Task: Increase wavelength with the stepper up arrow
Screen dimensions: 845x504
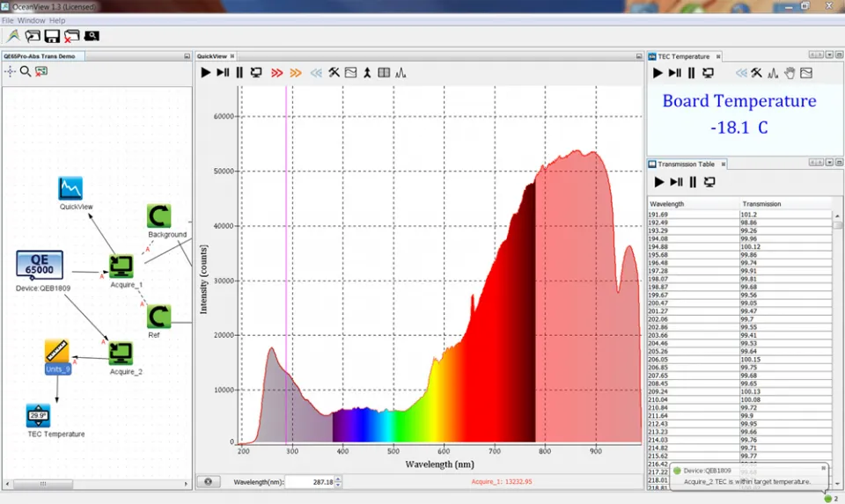Action: [x=338, y=478]
